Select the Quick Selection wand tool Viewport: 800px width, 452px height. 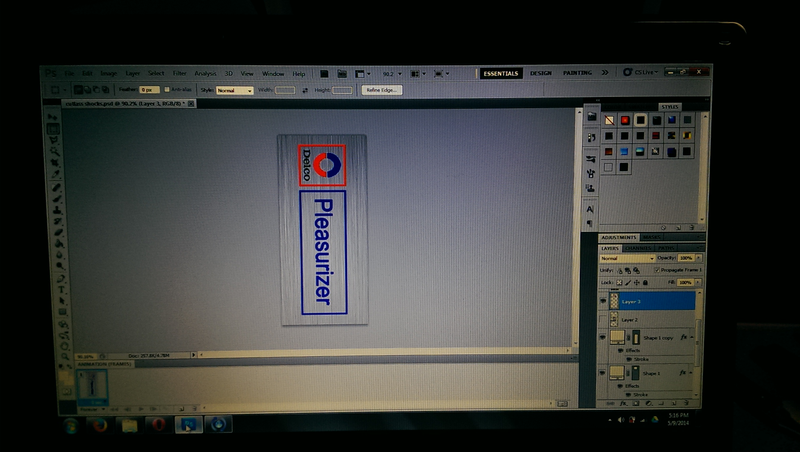click(54, 152)
